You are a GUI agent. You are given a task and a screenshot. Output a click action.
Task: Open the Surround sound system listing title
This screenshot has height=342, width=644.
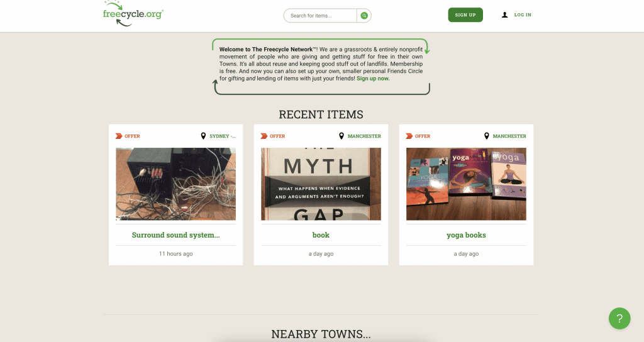(176, 235)
